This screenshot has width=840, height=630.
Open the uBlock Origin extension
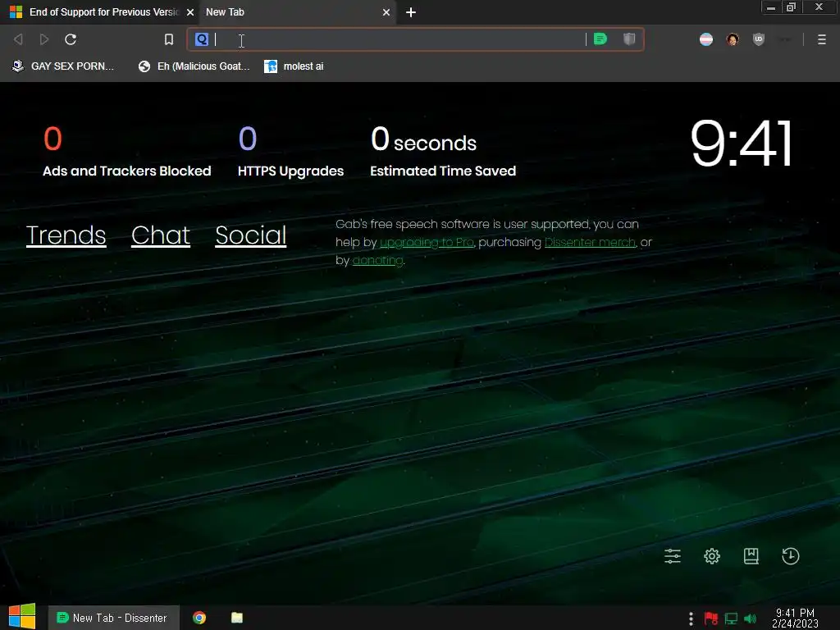759,39
